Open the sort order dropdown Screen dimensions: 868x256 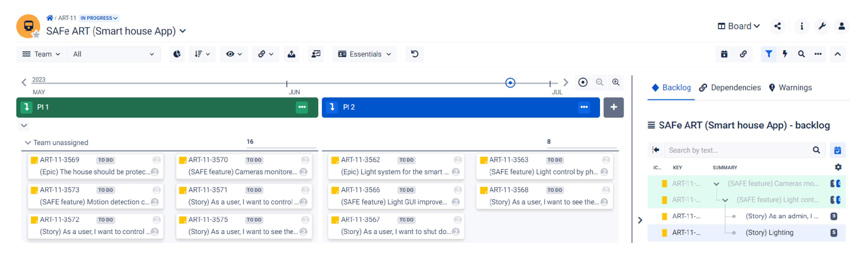[202, 54]
